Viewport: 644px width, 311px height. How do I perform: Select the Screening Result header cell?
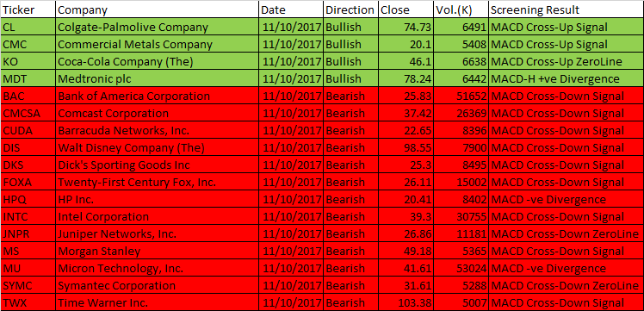(567, 9)
